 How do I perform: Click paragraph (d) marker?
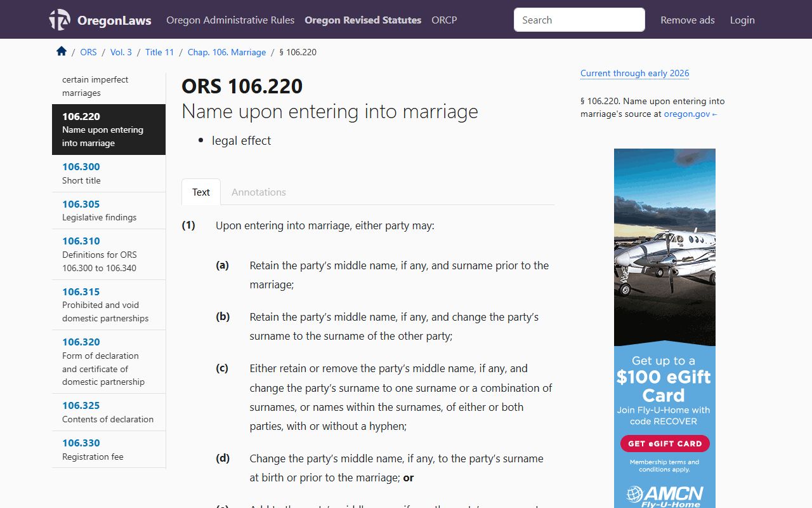[x=223, y=458]
